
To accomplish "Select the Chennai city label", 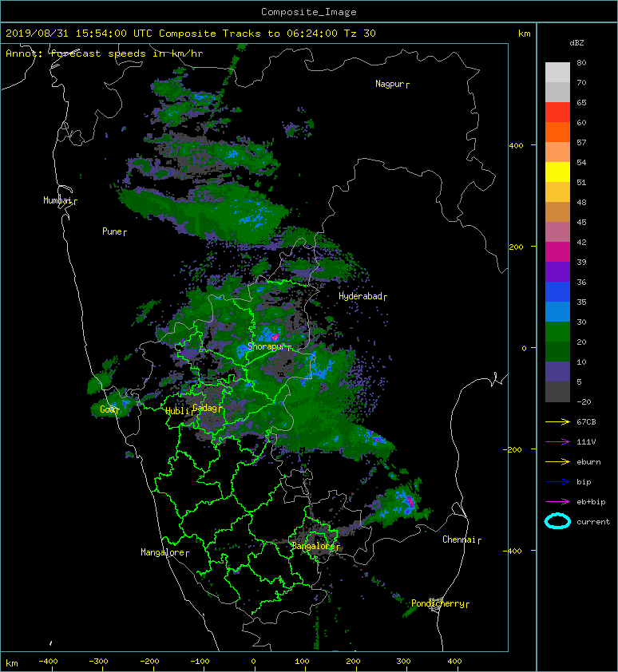I will pos(459,540).
